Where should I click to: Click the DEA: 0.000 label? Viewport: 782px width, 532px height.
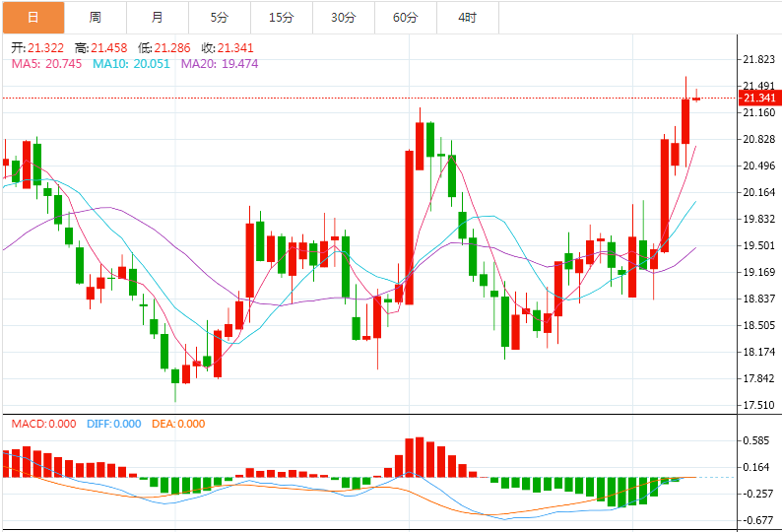point(178,424)
